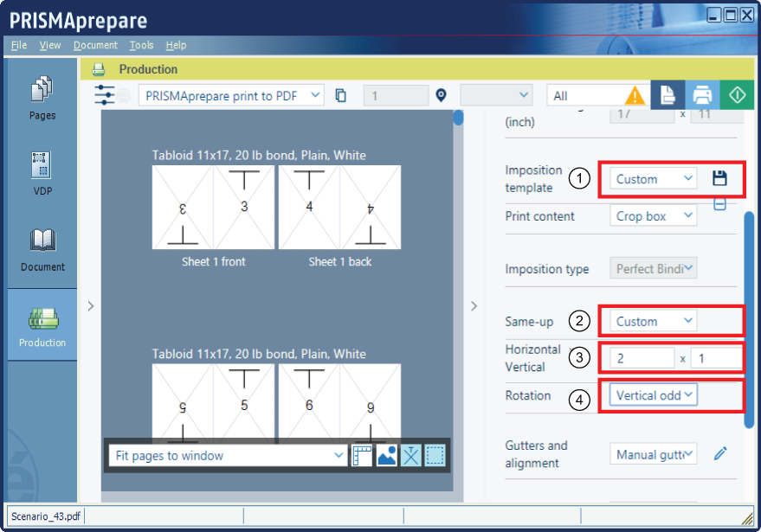761x532 pixels.
Task: Close the PRISMAprepare window
Action: tap(746, 16)
